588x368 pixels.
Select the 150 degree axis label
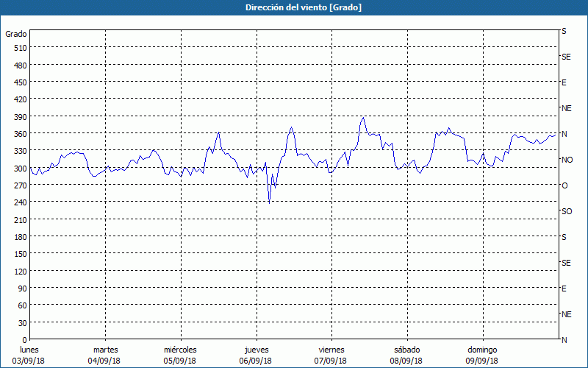click(x=21, y=255)
